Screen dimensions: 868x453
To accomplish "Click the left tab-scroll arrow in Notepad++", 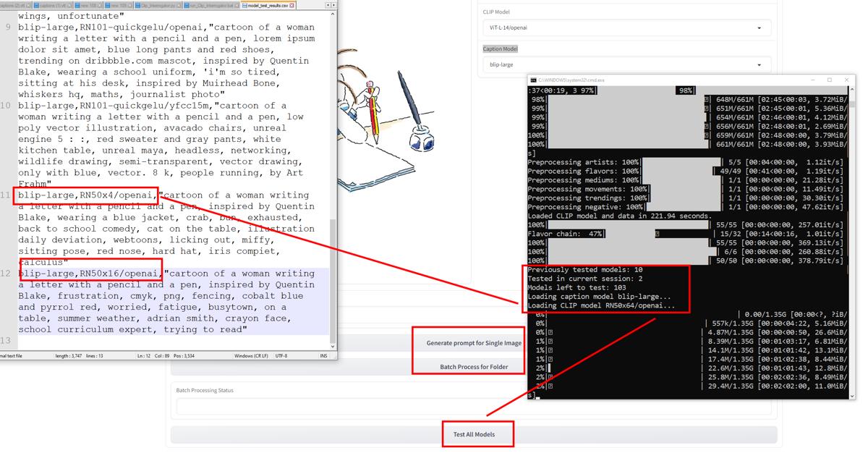I will click(x=327, y=5).
